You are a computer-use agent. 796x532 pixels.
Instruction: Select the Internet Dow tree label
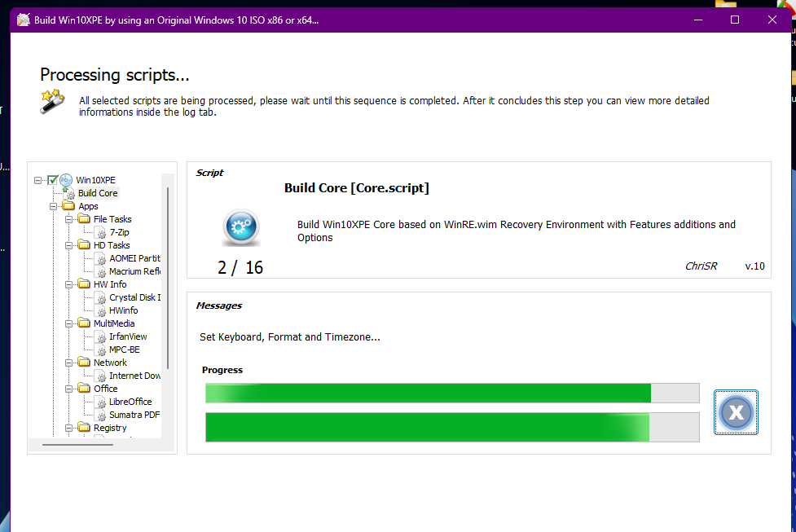coord(134,376)
